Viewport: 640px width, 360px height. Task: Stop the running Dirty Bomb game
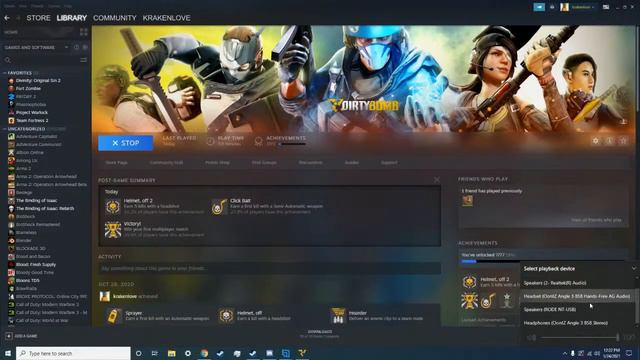click(x=126, y=143)
